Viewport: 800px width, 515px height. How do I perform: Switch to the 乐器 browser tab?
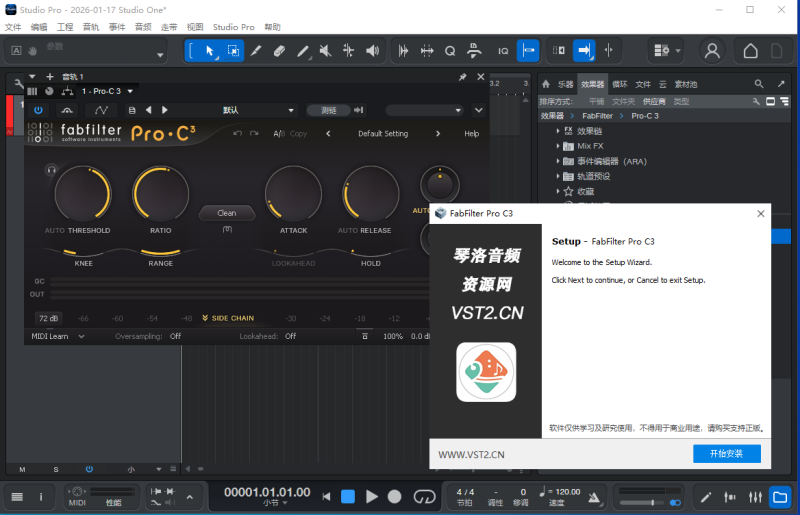(x=565, y=84)
